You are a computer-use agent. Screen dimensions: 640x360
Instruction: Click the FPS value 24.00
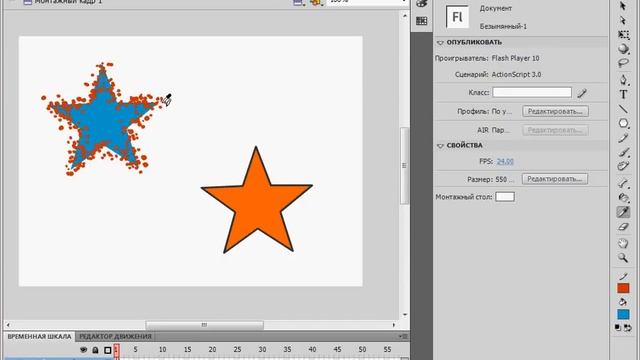tap(505, 162)
